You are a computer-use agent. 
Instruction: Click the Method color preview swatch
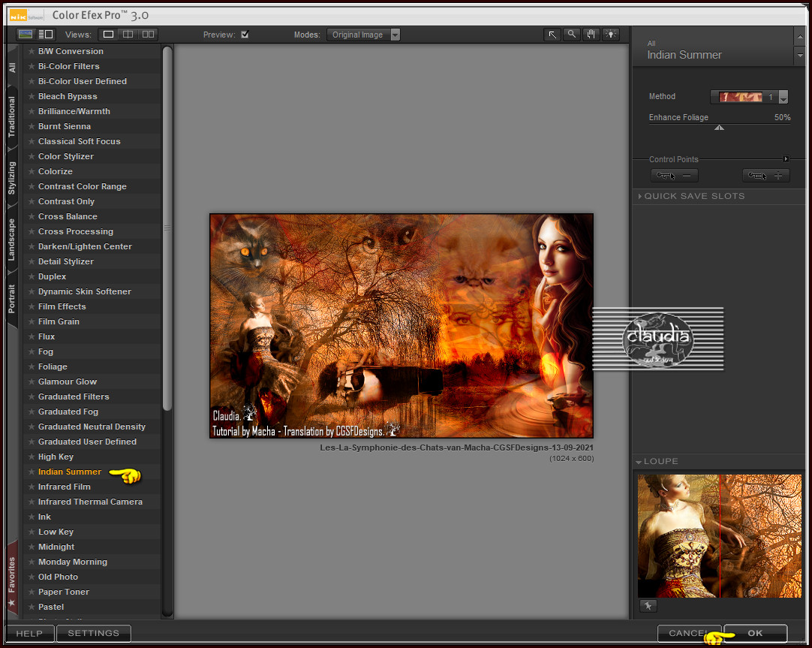[741, 97]
